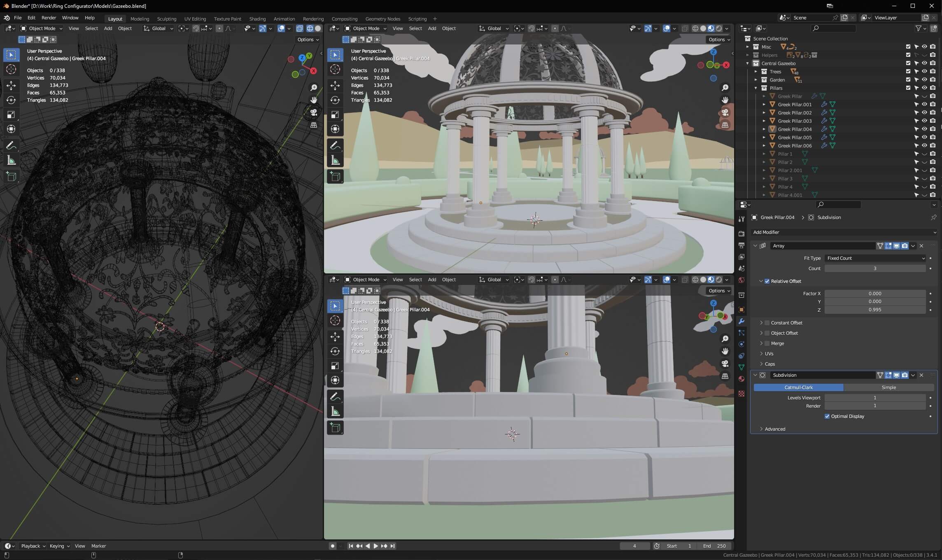Open the File menu

pos(18,18)
